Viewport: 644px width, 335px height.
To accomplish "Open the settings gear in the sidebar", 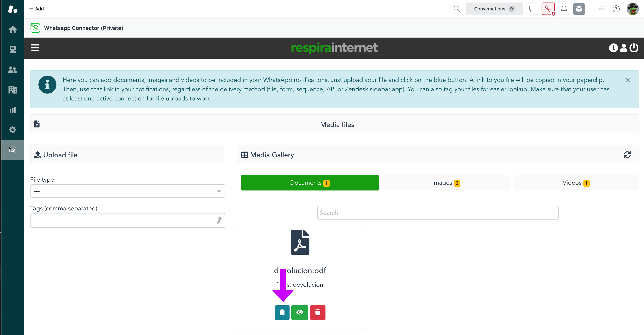I will point(13,130).
